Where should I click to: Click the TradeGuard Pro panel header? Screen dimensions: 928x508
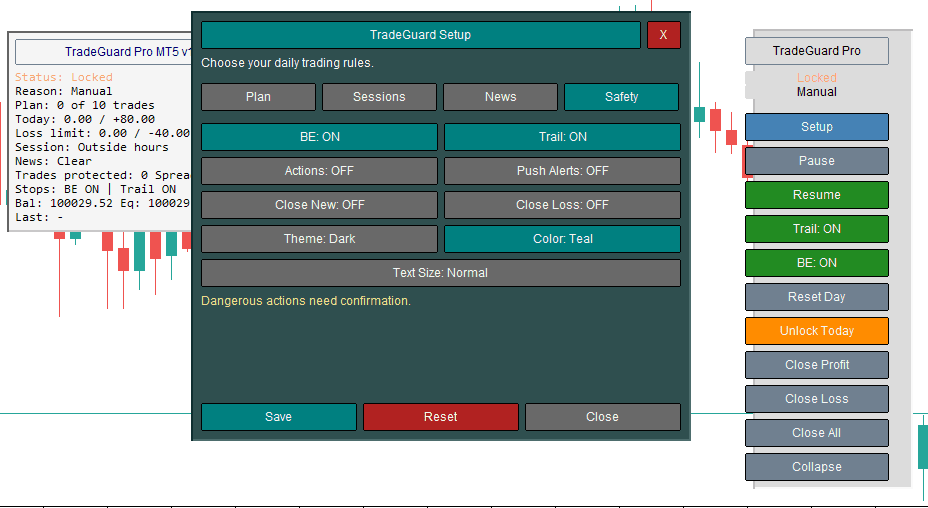point(817,51)
